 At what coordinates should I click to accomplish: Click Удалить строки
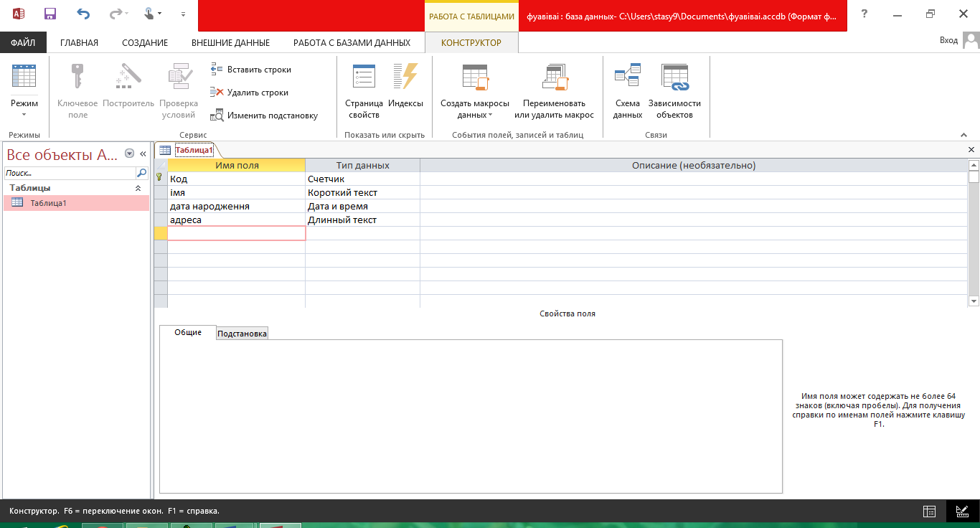249,93
